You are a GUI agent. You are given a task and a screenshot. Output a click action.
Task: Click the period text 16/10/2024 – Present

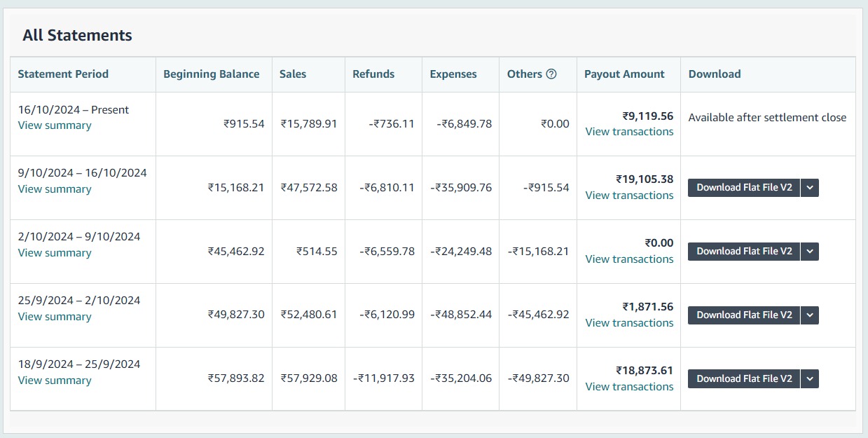coord(74,110)
